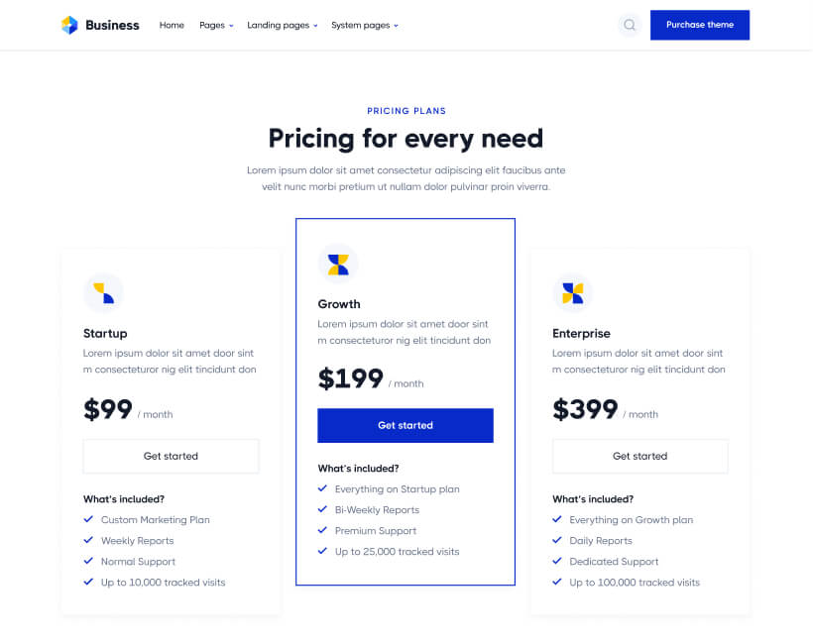Get started with the Startup plan
Viewport: 813px width, 644px height.
(x=171, y=456)
